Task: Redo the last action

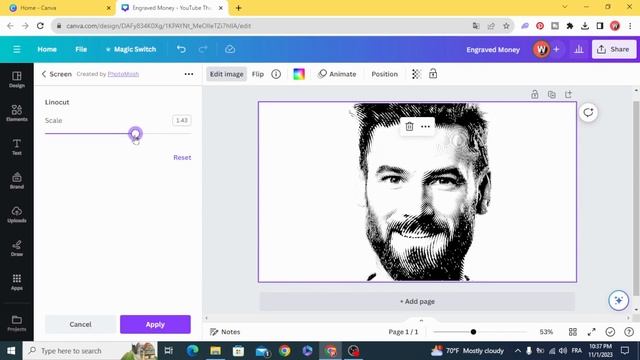Action: [x=203, y=49]
